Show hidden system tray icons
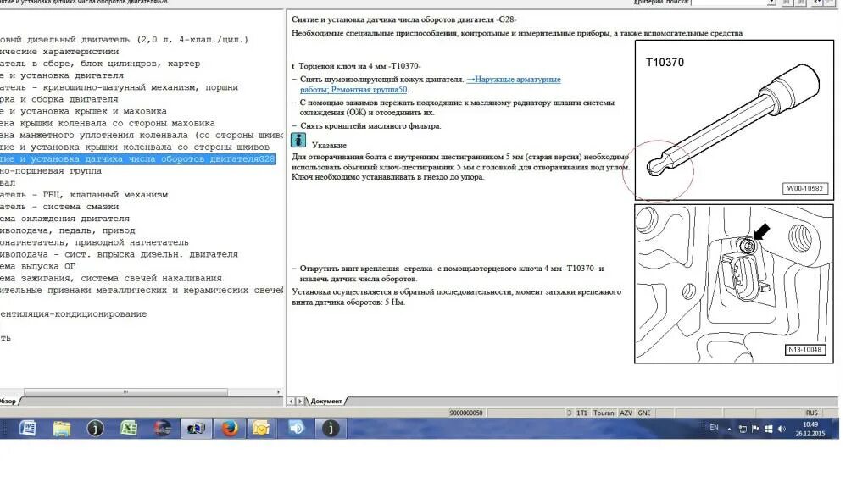The width and height of the screenshot is (868, 488). tap(729, 429)
